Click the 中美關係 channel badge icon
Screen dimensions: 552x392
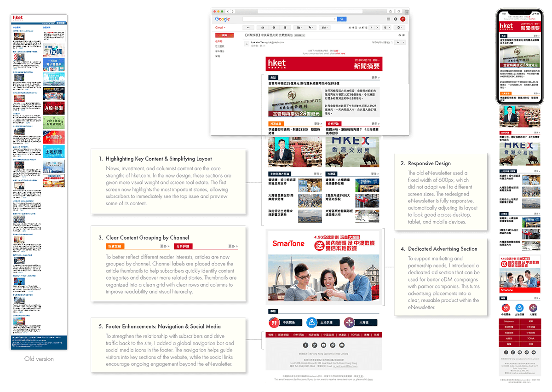[x=274, y=323]
